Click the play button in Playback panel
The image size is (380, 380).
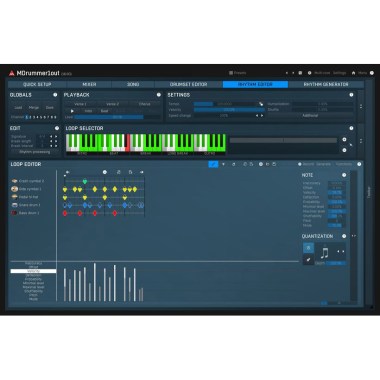point(72,111)
